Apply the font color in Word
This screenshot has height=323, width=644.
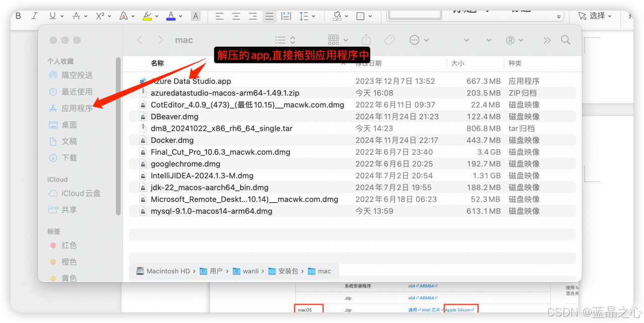(x=171, y=16)
